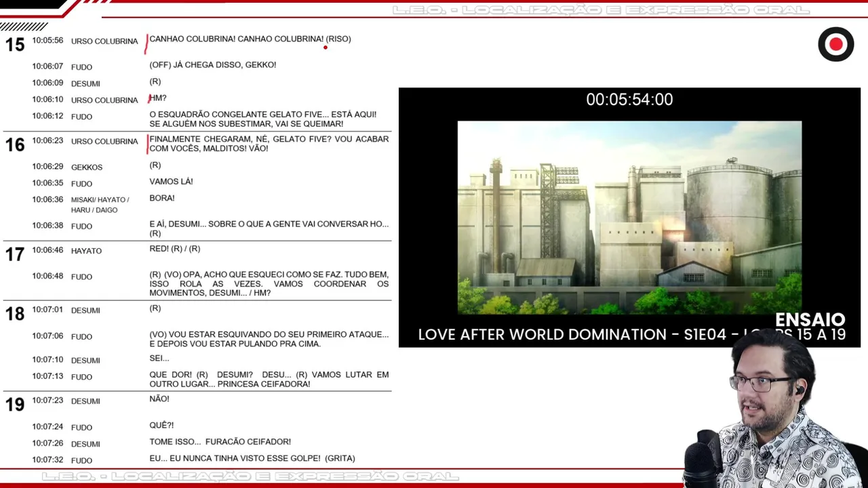
Task: Click the "HM?" line of Urso Colubrina
Action: [158, 98]
